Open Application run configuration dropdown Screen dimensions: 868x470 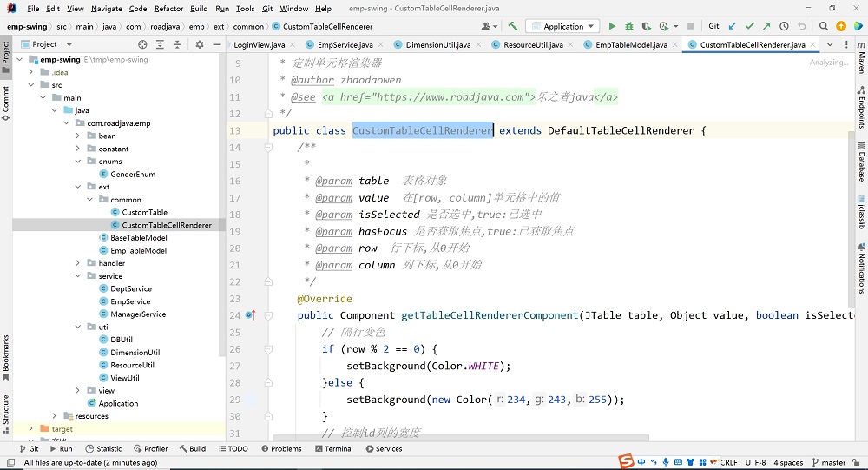click(x=562, y=26)
